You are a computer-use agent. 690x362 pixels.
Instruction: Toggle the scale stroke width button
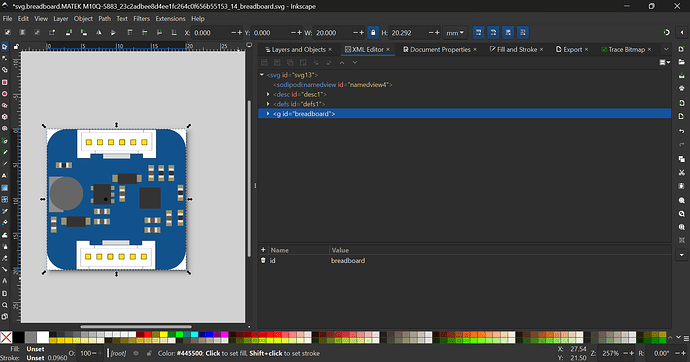pyautogui.click(x=478, y=33)
